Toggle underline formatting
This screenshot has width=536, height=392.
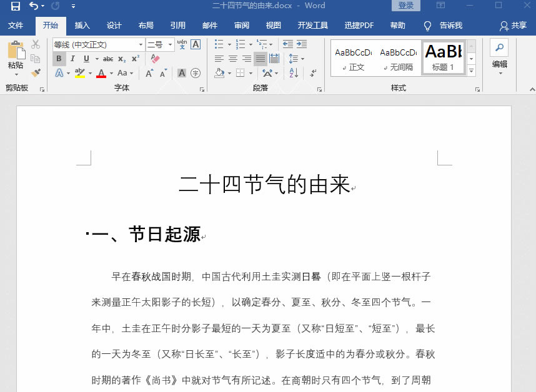(86, 59)
